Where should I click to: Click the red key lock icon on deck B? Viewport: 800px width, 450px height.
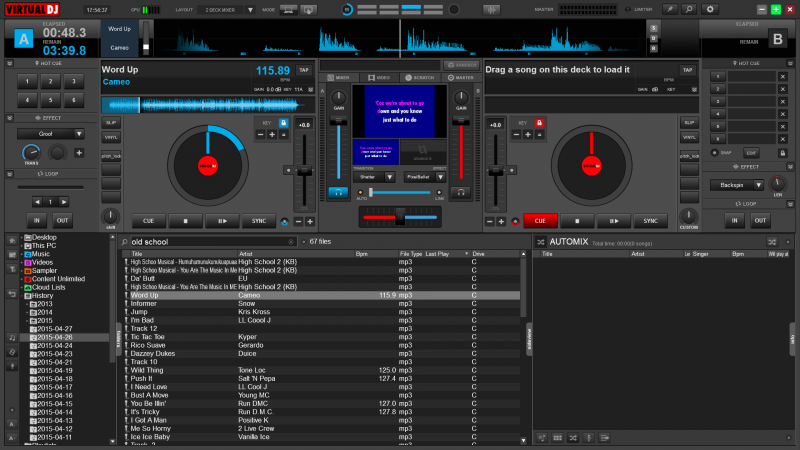[x=540, y=123]
